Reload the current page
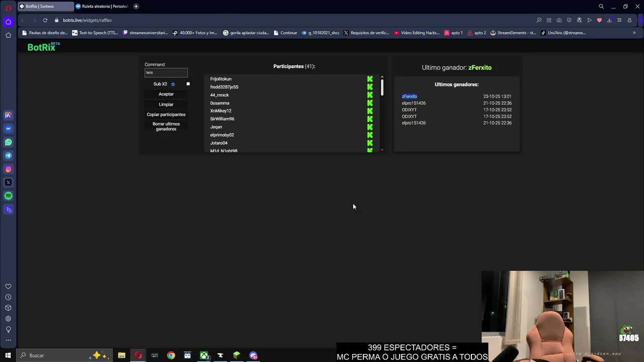Screen dimensions: 644x362 coord(45,20)
